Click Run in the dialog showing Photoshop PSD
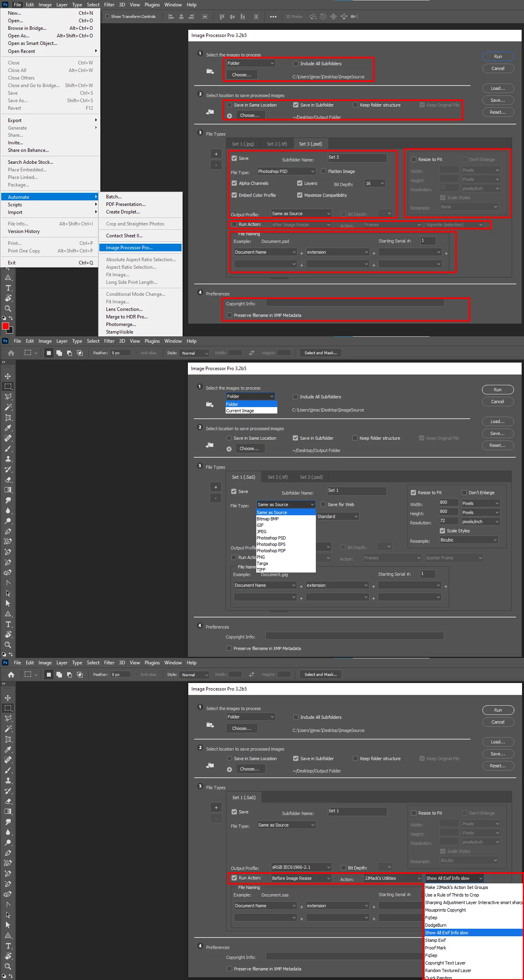Viewport: 524px width, 980px height. tap(498, 56)
